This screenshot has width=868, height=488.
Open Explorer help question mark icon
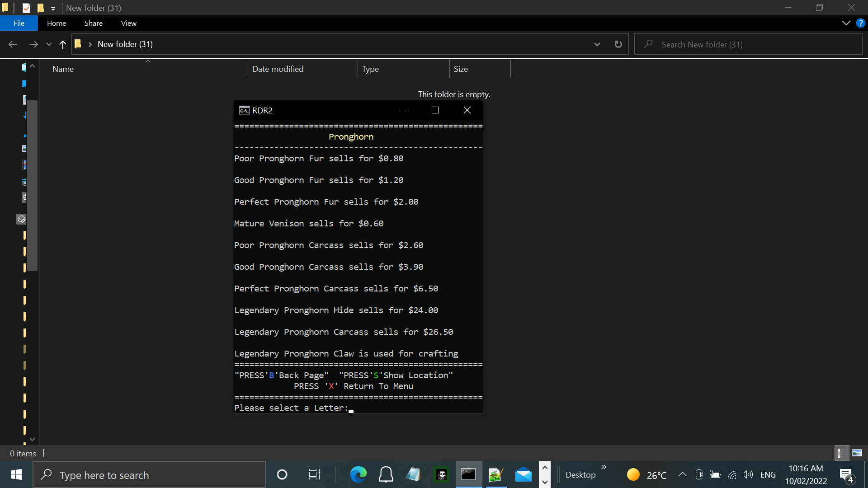pyautogui.click(x=860, y=23)
